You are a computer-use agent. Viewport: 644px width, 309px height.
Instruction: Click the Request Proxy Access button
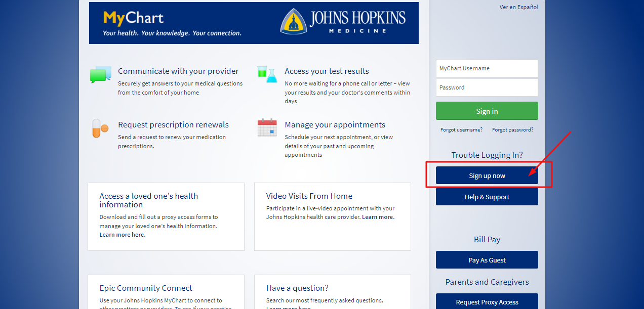click(487, 301)
